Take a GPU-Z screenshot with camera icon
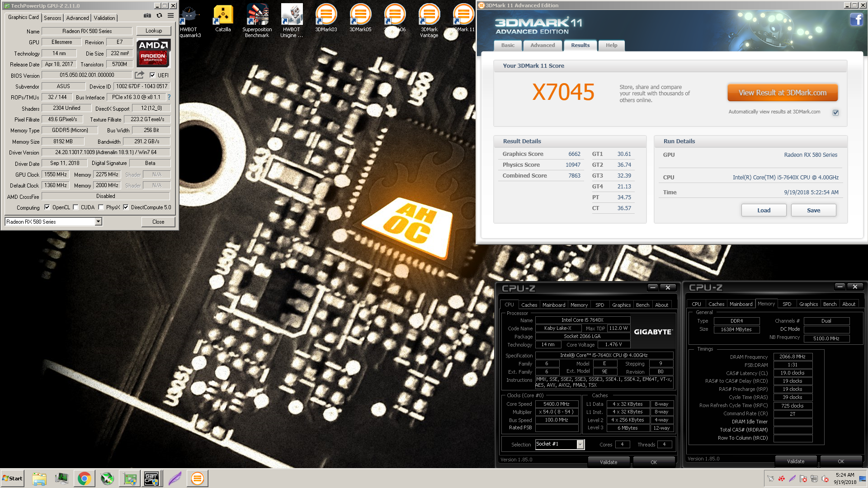Screen dimensions: 868x488 pyautogui.click(x=147, y=15)
